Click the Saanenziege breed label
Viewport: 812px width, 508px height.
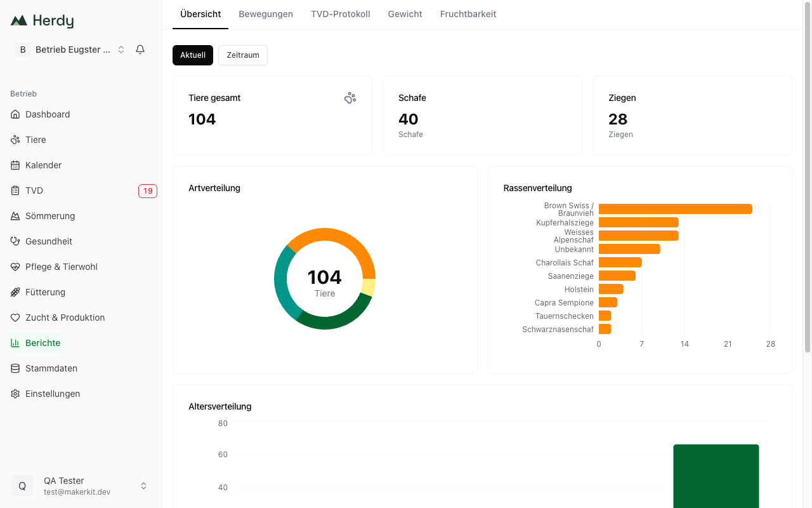point(571,276)
